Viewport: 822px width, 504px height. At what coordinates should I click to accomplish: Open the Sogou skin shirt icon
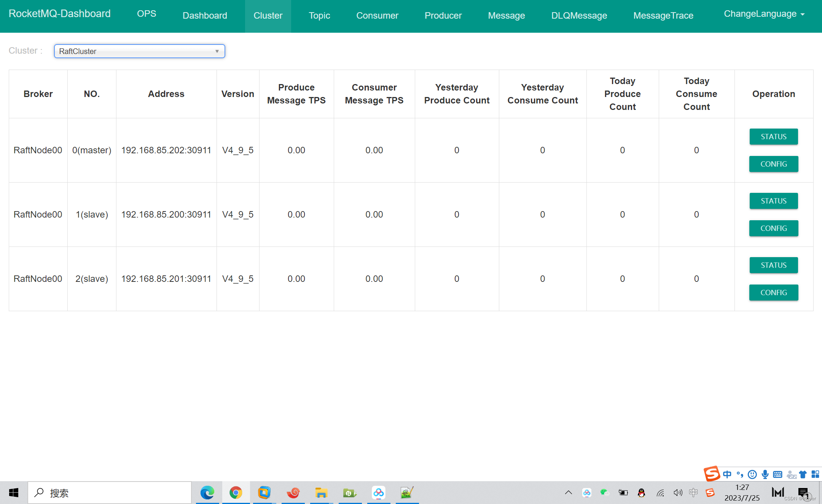(x=803, y=474)
